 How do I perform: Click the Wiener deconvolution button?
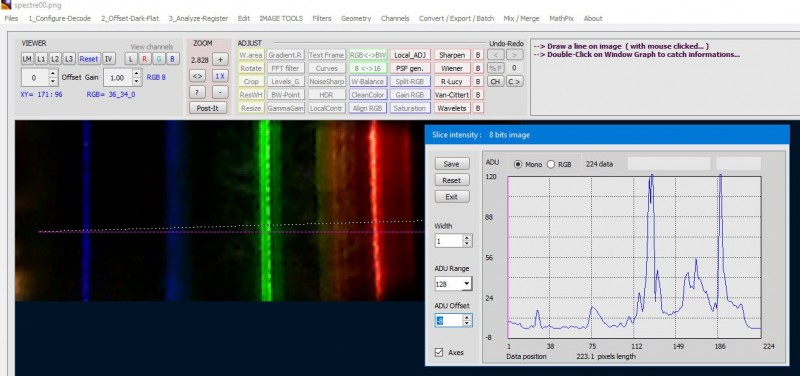tap(452, 68)
